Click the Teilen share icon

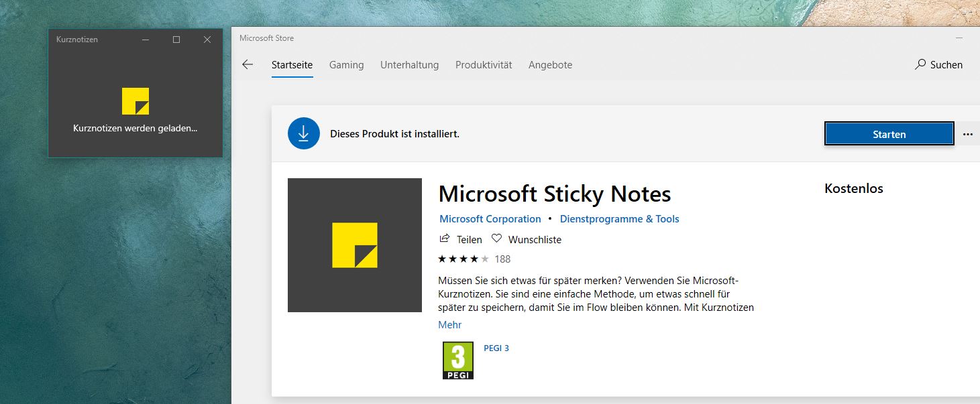[x=444, y=239]
